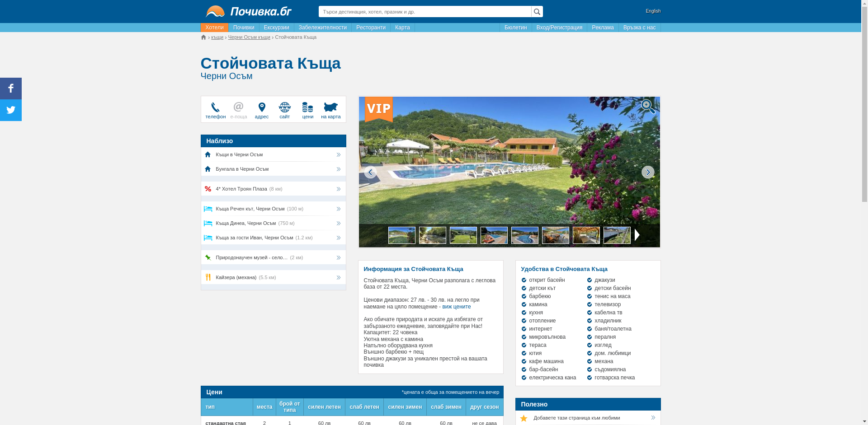Click into the destination search field

(425, 12)
